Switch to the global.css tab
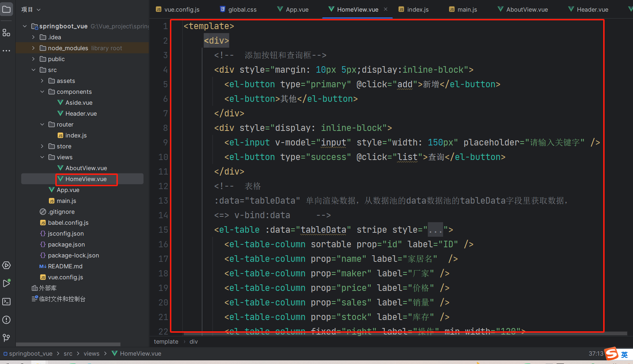This screenshot has width=633, height=364. 238,9
